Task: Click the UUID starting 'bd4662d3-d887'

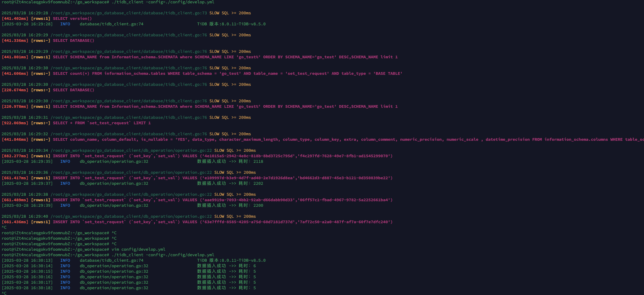Action: [344, 178]
